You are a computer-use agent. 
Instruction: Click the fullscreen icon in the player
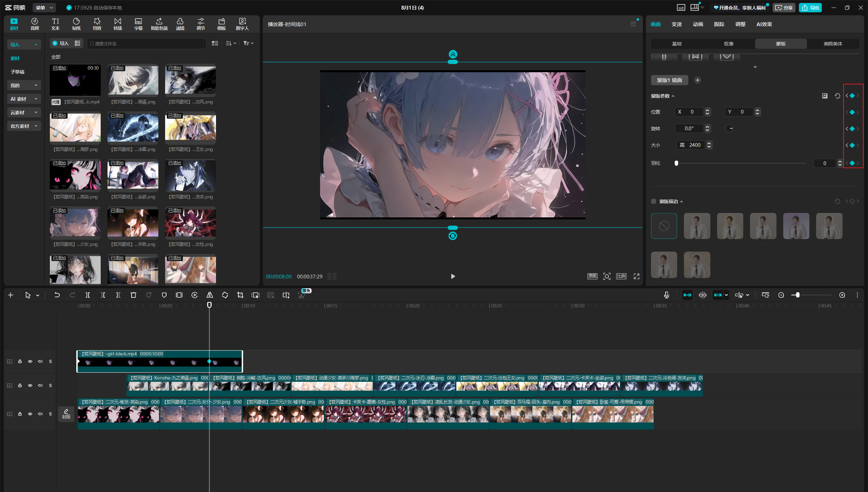click(x=636, y=276)
